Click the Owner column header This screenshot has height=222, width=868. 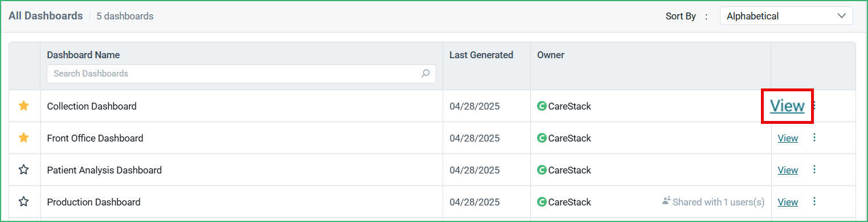point(551,55)
